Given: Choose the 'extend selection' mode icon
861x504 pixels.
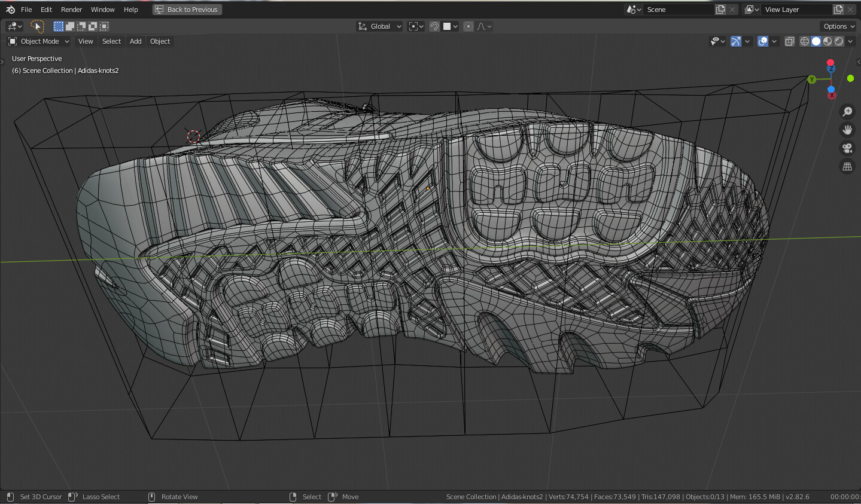Looking at the screenshot, I should [x=70, y=26].
